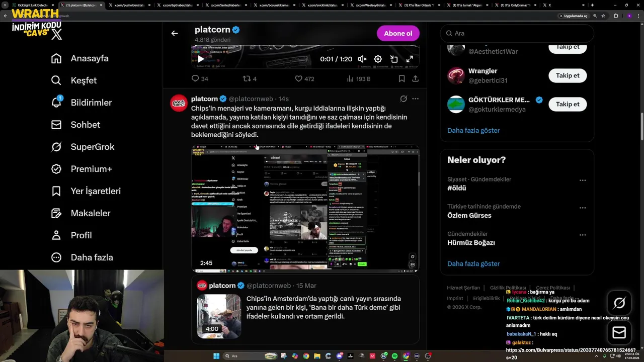Open the Wrangler profile avatar
The image size is (644, 362).
[456, 75]
